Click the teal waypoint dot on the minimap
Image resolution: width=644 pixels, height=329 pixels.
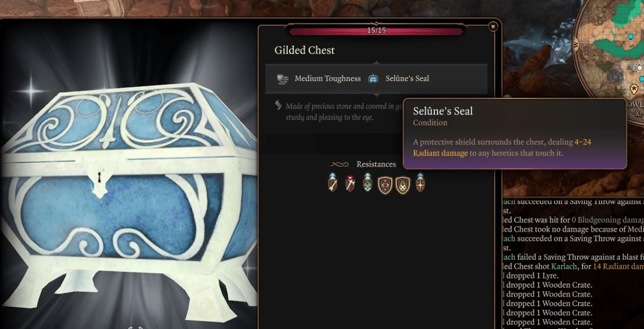tap(630, 36)
